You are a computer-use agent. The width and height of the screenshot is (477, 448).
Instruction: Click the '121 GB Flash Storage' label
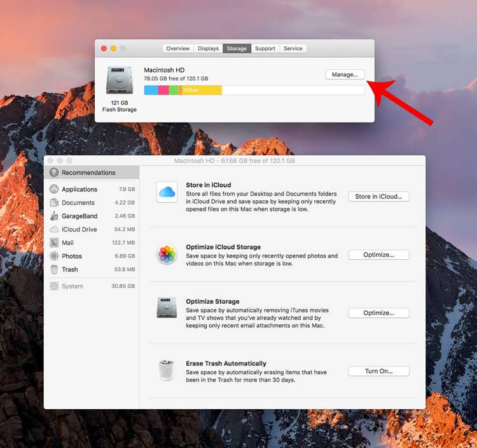[120, 106]
